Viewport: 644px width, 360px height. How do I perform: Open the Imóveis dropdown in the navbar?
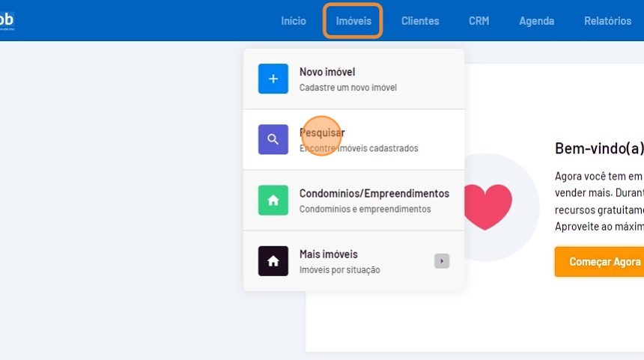(353, 21)
